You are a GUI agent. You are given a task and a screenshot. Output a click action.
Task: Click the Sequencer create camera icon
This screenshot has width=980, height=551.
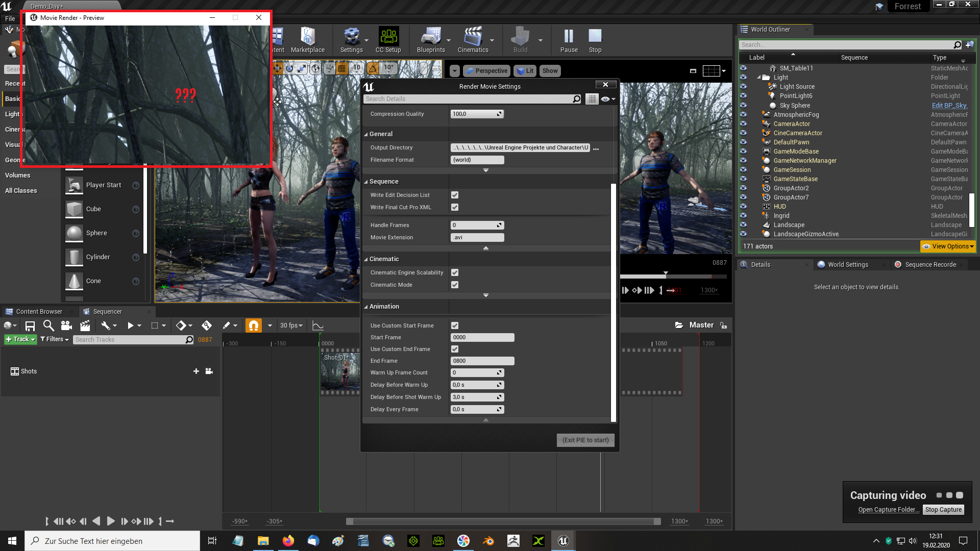66,325
